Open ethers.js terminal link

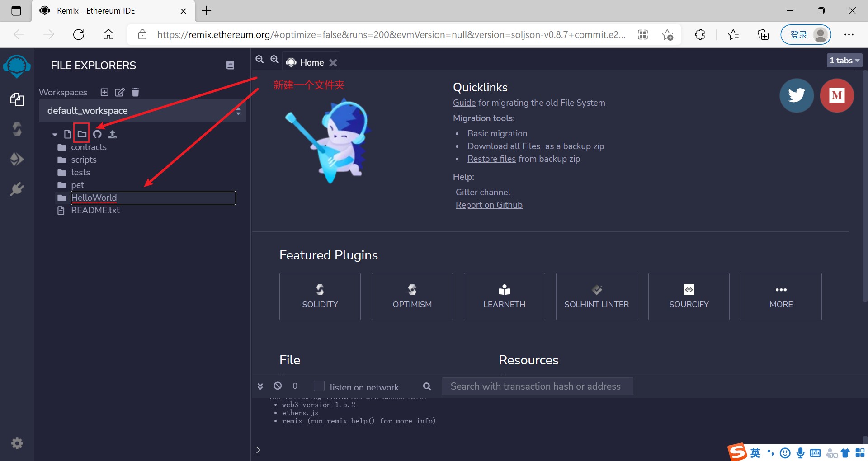click(300, 413)
